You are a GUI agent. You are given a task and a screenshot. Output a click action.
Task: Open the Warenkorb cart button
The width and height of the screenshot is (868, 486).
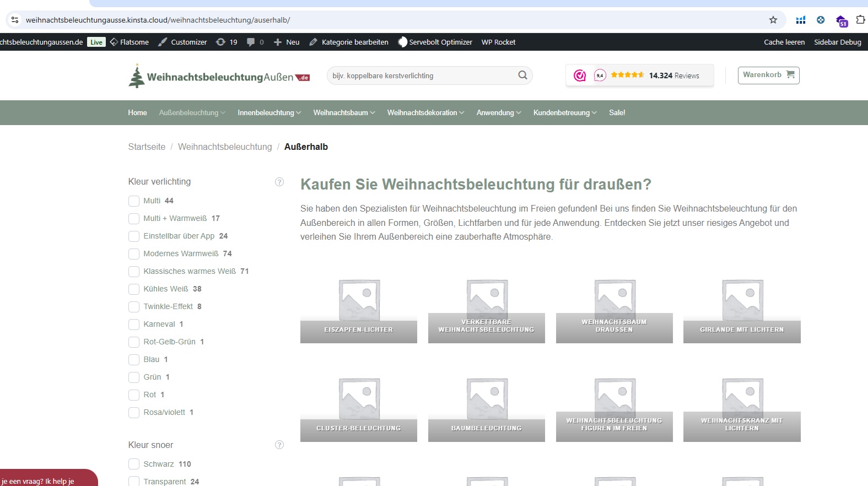[x=768, y=75]
